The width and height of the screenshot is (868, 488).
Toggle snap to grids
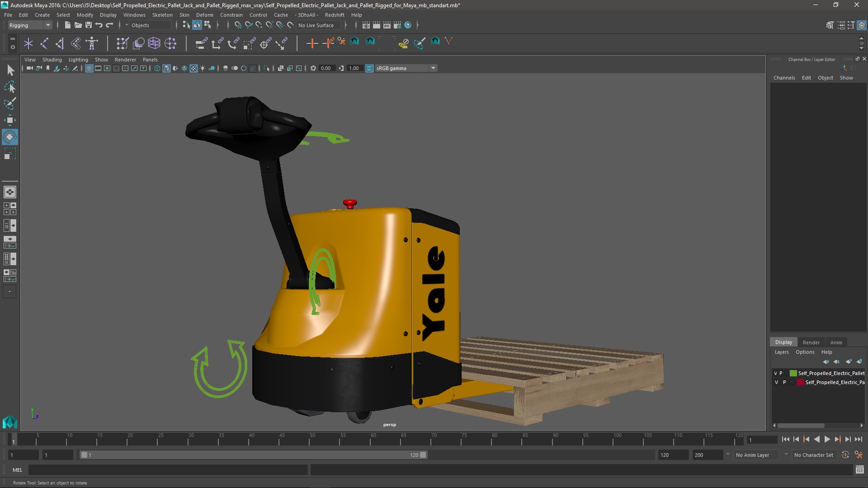coord(238,25)
